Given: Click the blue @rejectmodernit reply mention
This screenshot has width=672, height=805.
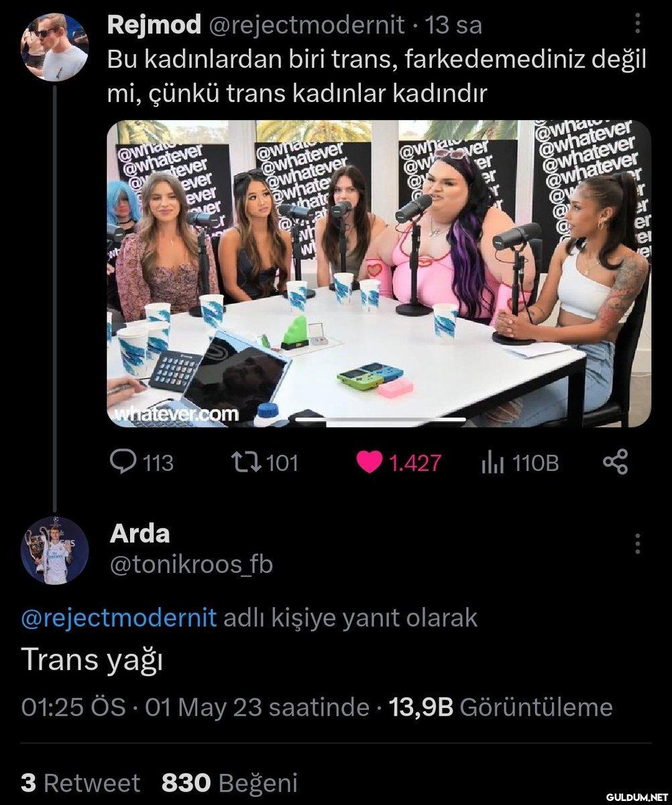Looking at the screenshot, I should [119, 617].
